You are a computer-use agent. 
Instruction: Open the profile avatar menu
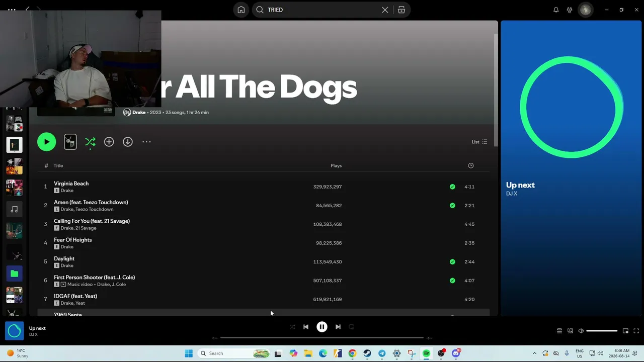tap(585, 10)
